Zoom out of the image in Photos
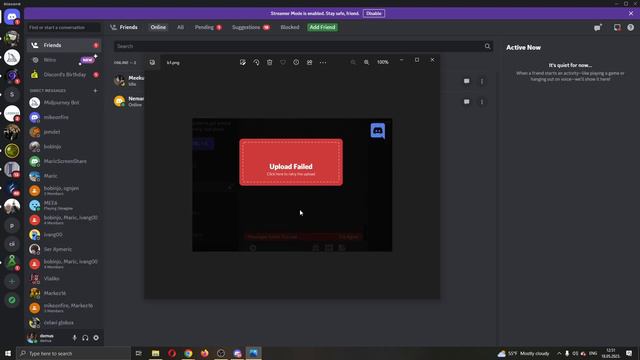The width and height of the screenshot is (640, 360). tap(353, 62)
